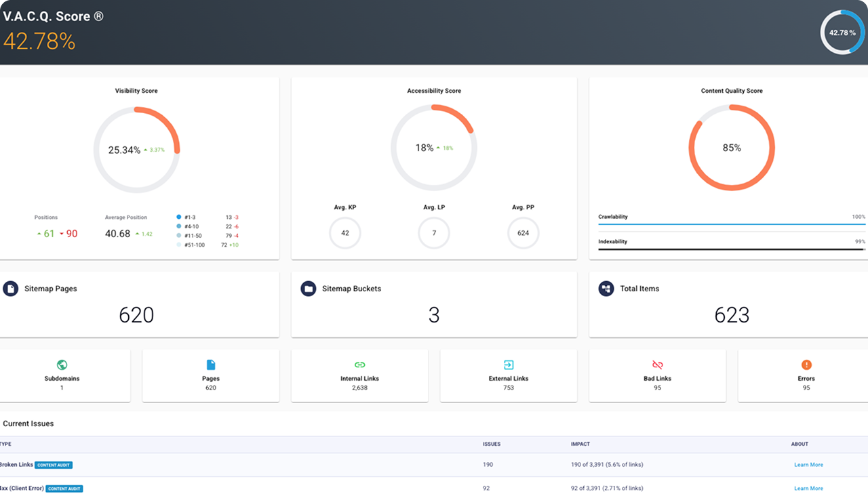The height and width of the screenshot is (500, 868).
Task: Click the Content Audit tag on 4xx row
Action: pos(65,488)
